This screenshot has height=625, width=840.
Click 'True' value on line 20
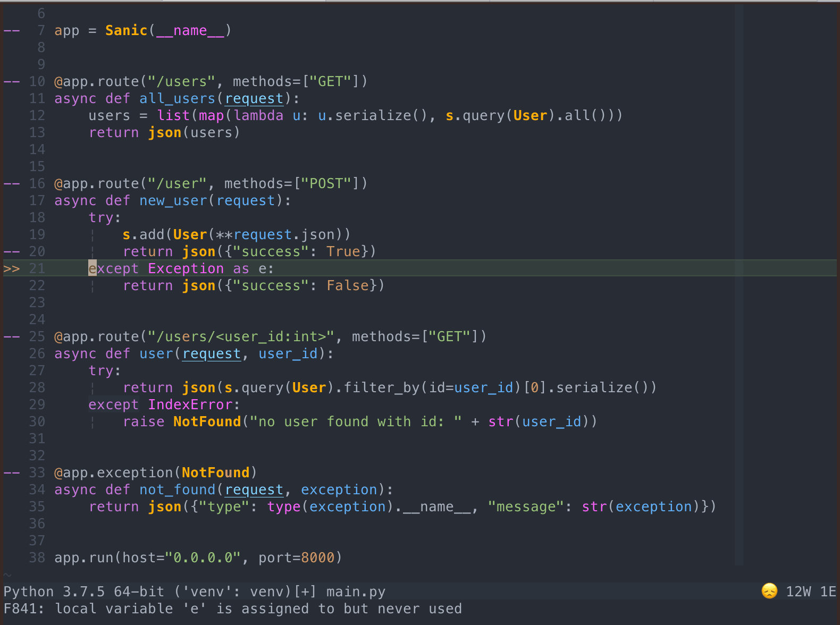343,251
